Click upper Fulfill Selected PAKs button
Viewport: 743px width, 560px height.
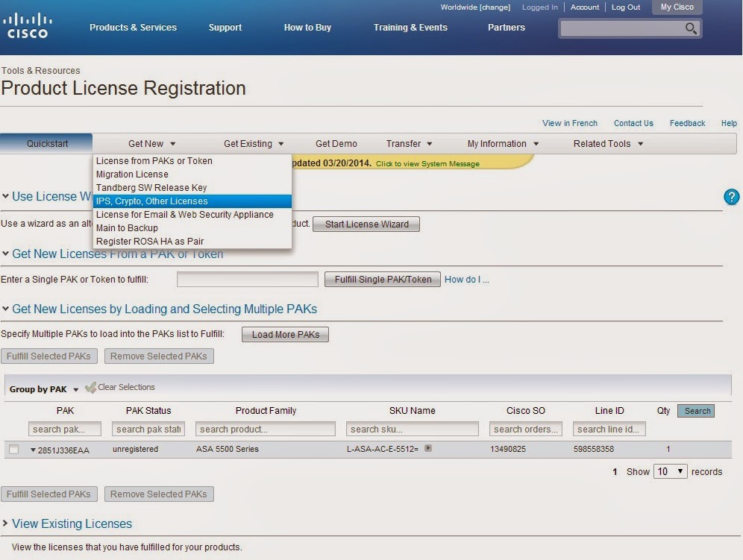point(48,356)
